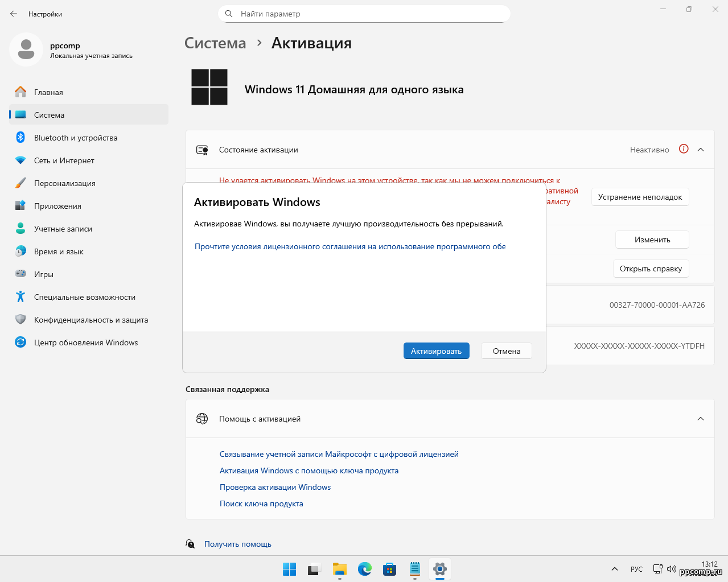Collapse the Помощь с активацией section
728x582 pixels.
(701, 419)
